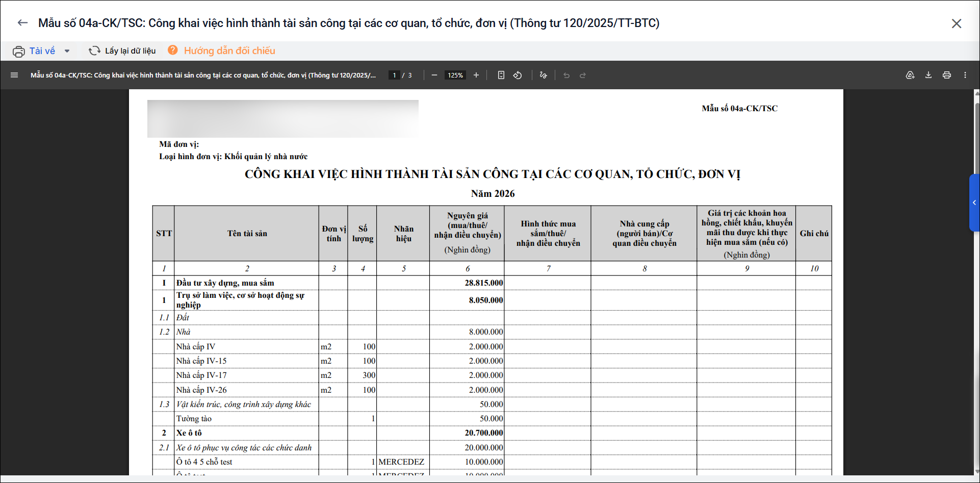
Task: Expand the blue side panel tab
Action: tap(974, 202)
